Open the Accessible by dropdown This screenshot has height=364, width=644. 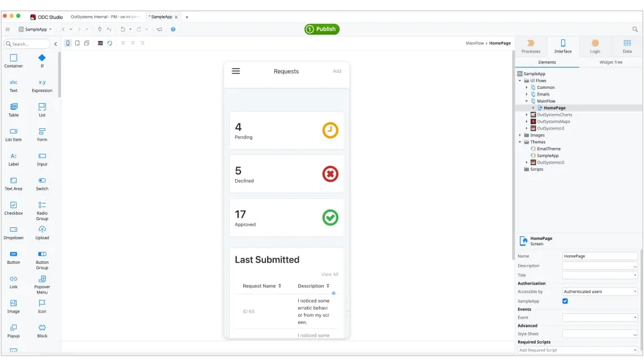tap(600, 292)
